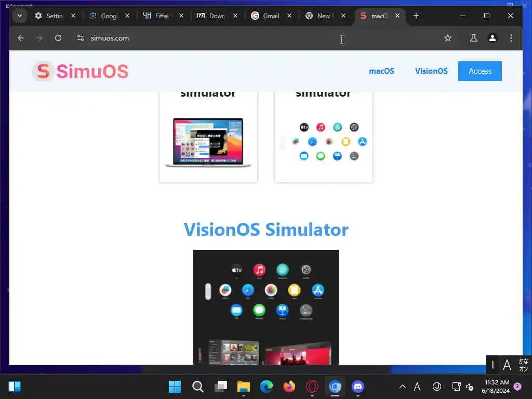View site information icon in address bar
The width and height of the screenshot is (532, 399).
point(81,38)
